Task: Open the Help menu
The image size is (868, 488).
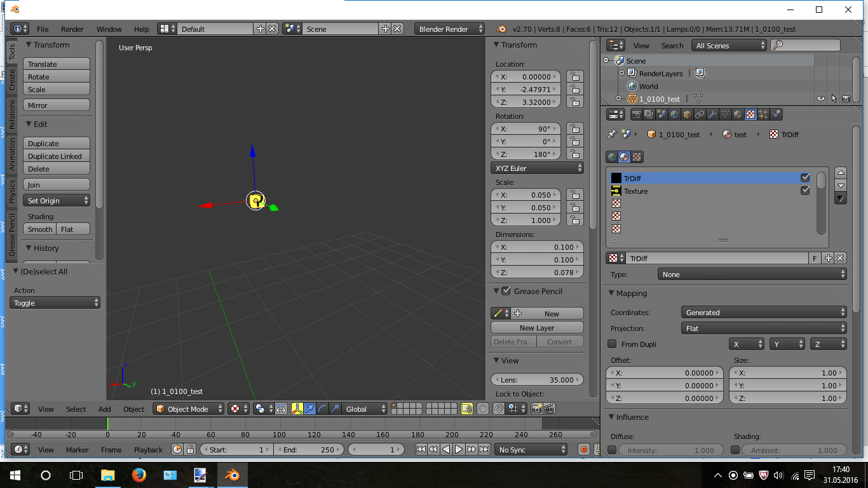Action: (142, 29)
